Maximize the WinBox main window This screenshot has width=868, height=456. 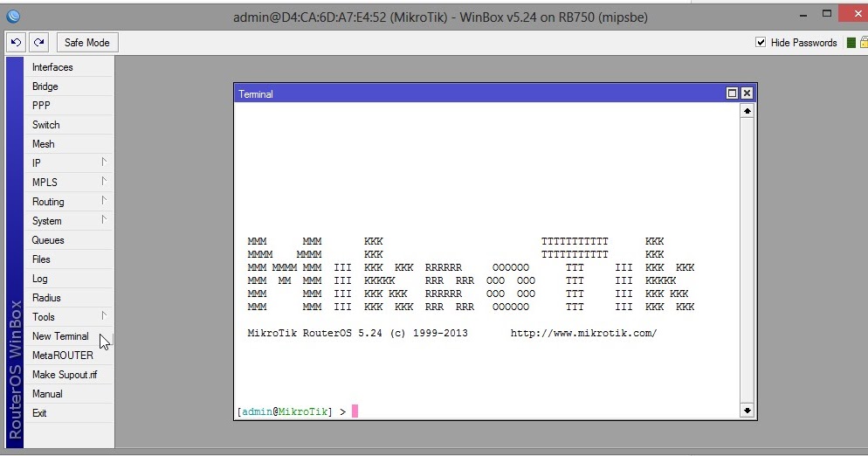pyautogui.click(x=826, y=13)
